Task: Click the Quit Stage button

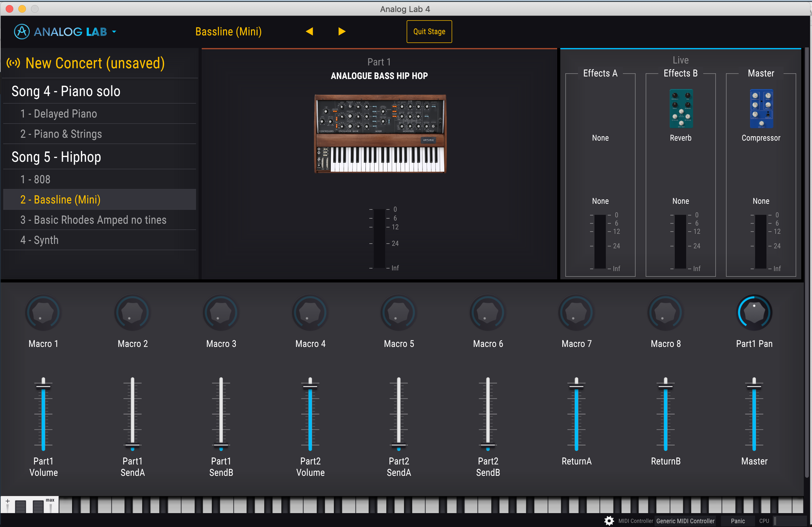Action: pyautogui.click(x=429, y=31)
